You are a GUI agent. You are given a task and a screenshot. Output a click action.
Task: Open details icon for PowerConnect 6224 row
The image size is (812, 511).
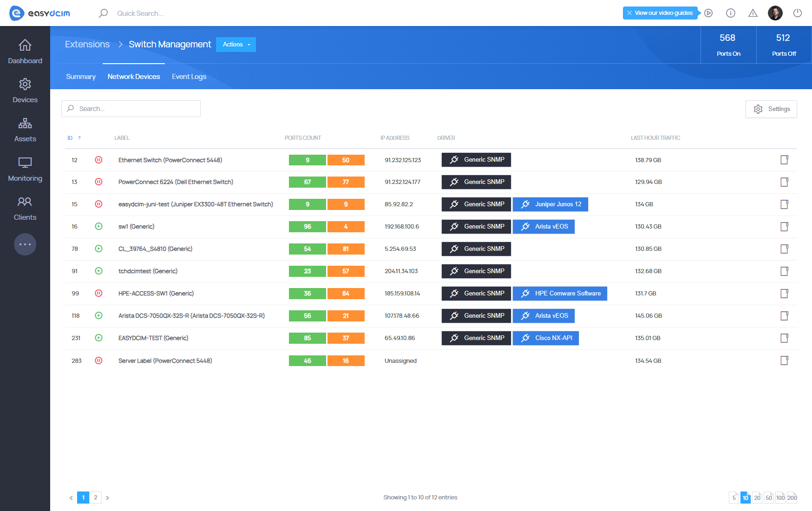[x=784, y=182]
